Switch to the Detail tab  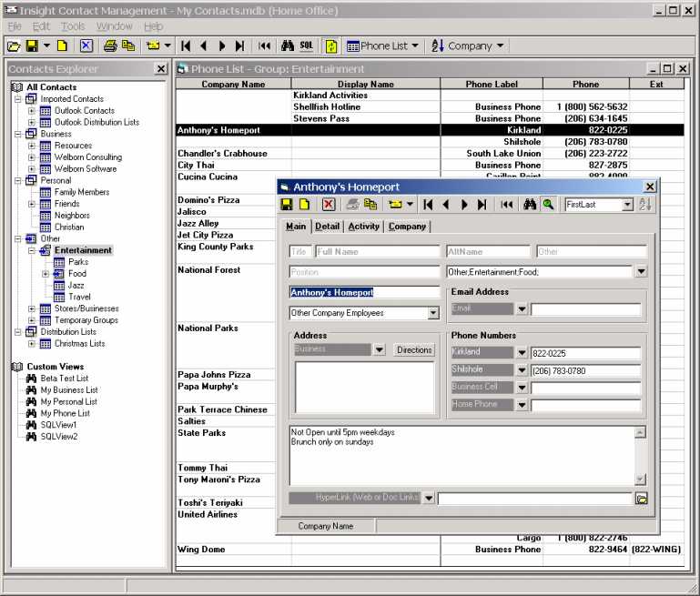coord(327,227)
